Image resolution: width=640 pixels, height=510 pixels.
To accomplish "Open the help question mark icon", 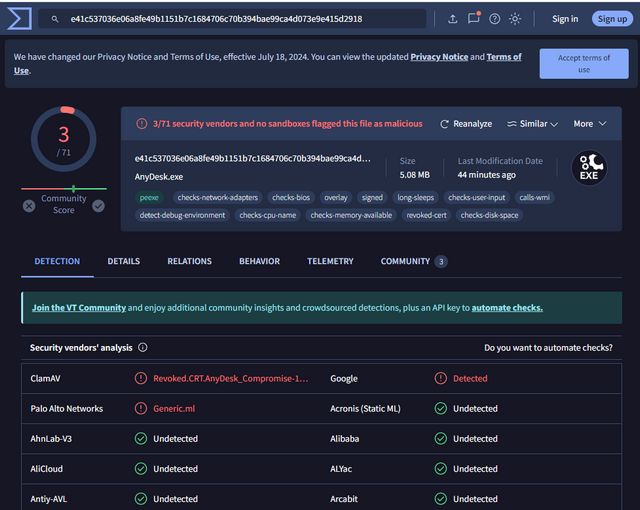I will coord(494,19).
